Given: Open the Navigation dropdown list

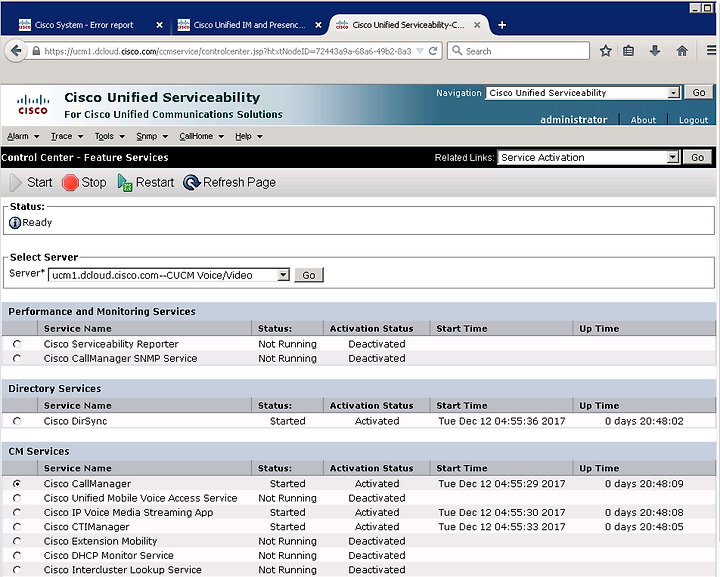Looking at the screenshot, I should coord(583,93).
